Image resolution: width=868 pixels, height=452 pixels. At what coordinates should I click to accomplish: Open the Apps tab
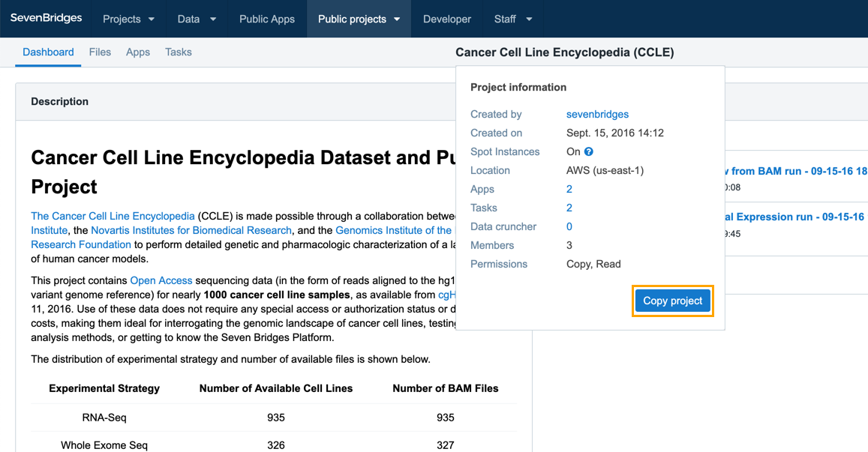click(138, 52)
